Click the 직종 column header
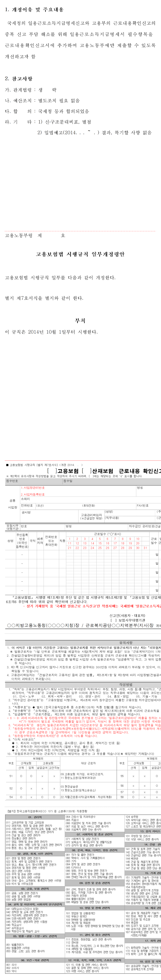This screenshot has width=161, height=980. click(62, 541)
